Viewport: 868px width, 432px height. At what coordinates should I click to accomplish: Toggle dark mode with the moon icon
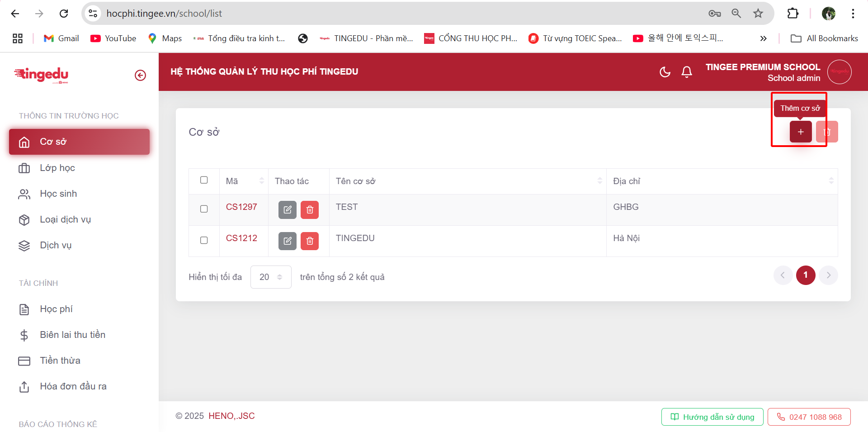[665, 72]
